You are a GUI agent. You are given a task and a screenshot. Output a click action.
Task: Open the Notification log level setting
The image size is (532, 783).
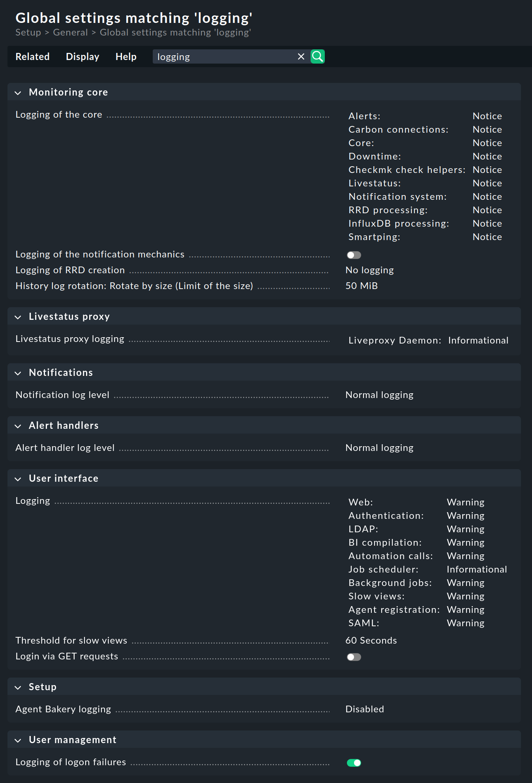[x=62, y=394]
